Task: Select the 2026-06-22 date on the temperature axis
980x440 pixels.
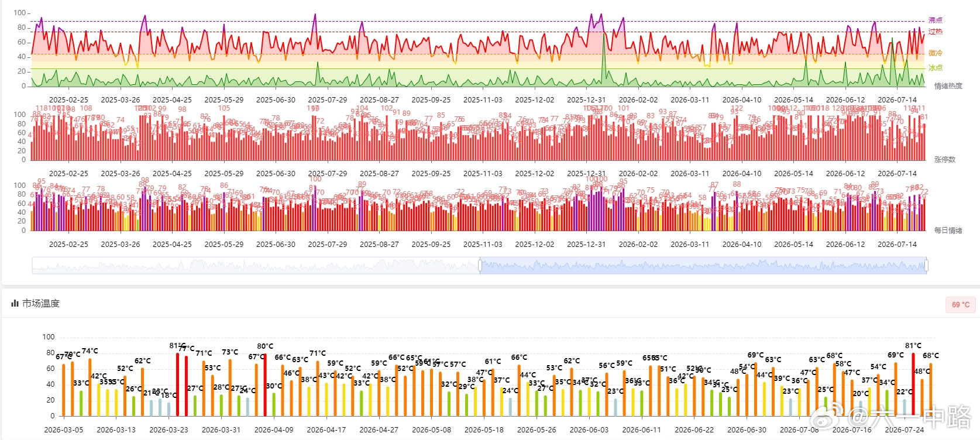Action: tap(694, 429)
